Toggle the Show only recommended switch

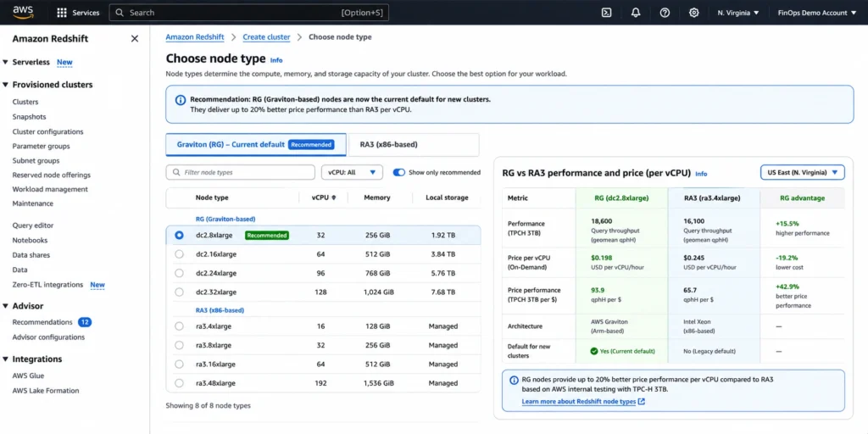click(398, 172)
